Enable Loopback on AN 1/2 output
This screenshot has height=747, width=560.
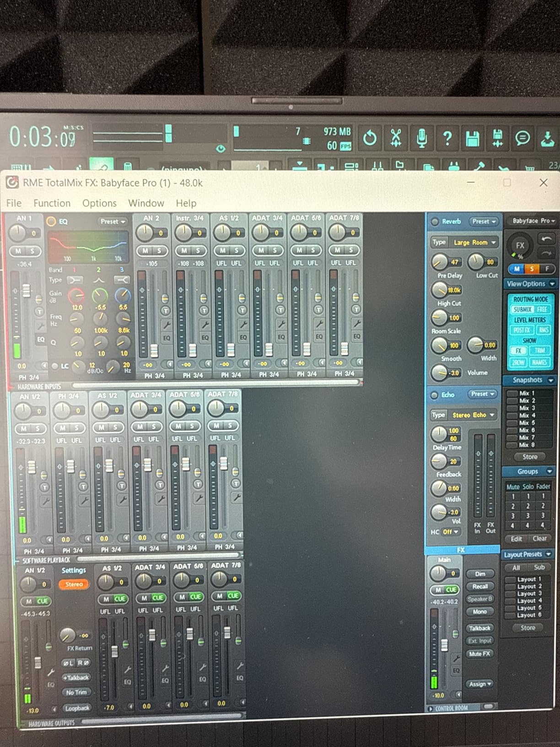click(x=77, y=708)
